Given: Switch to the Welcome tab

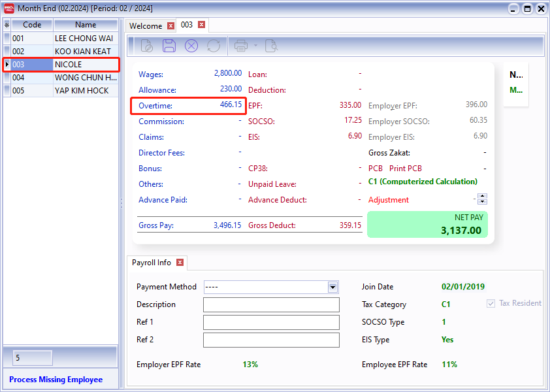Looking at the screenshot, I should (x=146, y=25).
